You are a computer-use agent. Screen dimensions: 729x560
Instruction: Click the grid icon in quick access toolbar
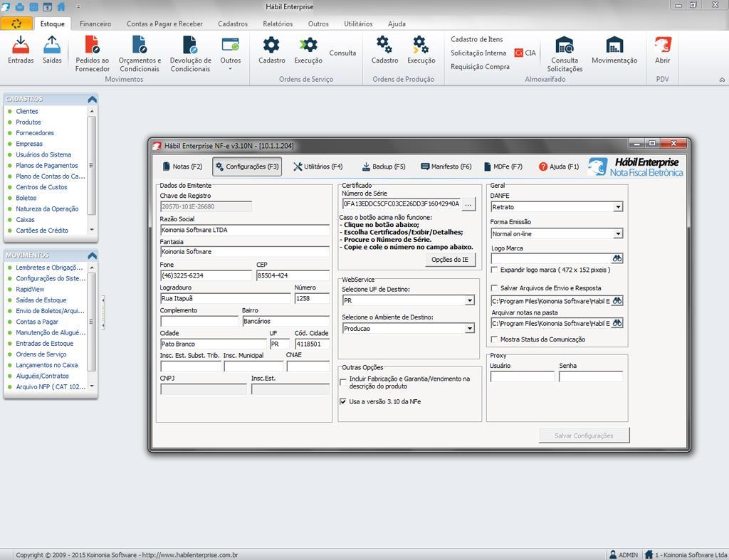click(34, 6)
